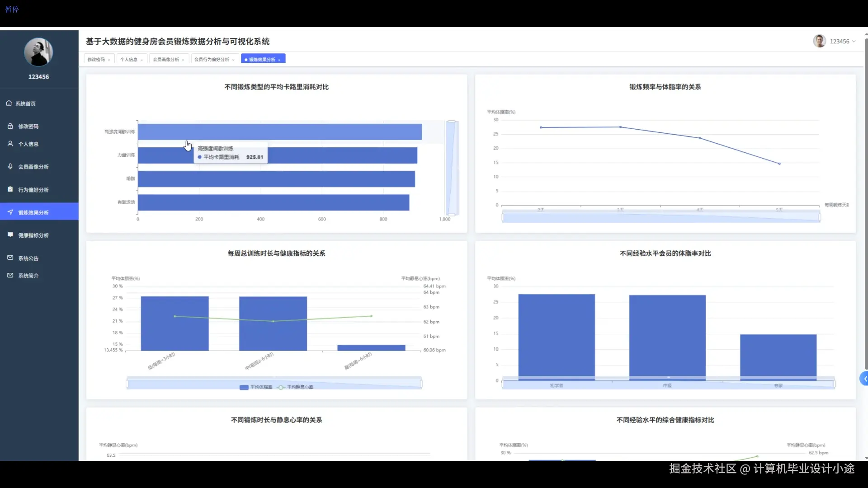Click the microphone icon for 会员画像分析
Image resolution: width=868 pixels, height=488 pixels.
10,166
